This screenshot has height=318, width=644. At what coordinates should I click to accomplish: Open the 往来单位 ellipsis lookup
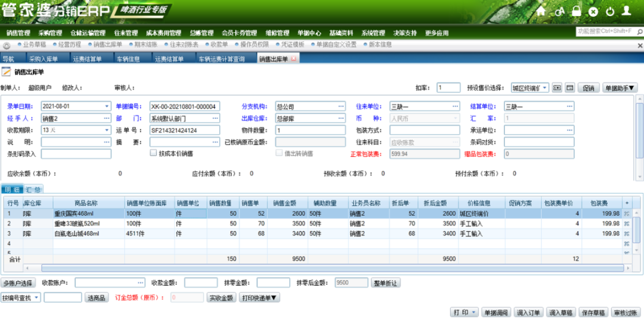456,106
